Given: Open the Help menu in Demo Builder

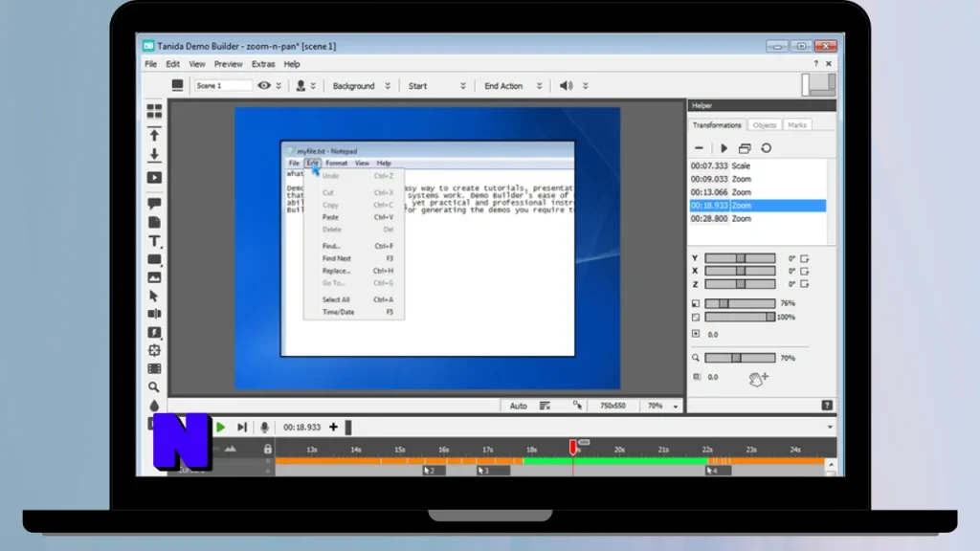Looking at the screenshot, I should coord(292,64).
